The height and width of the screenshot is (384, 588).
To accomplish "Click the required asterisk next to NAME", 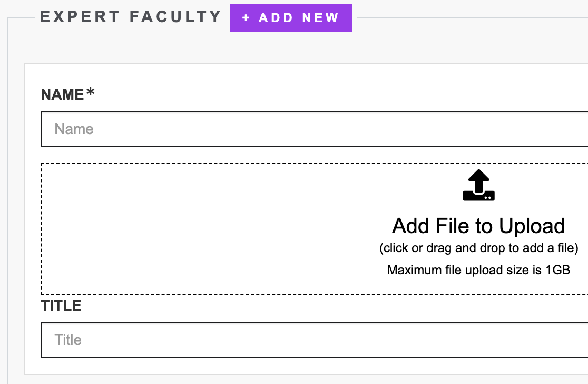I will coord(91,93).
